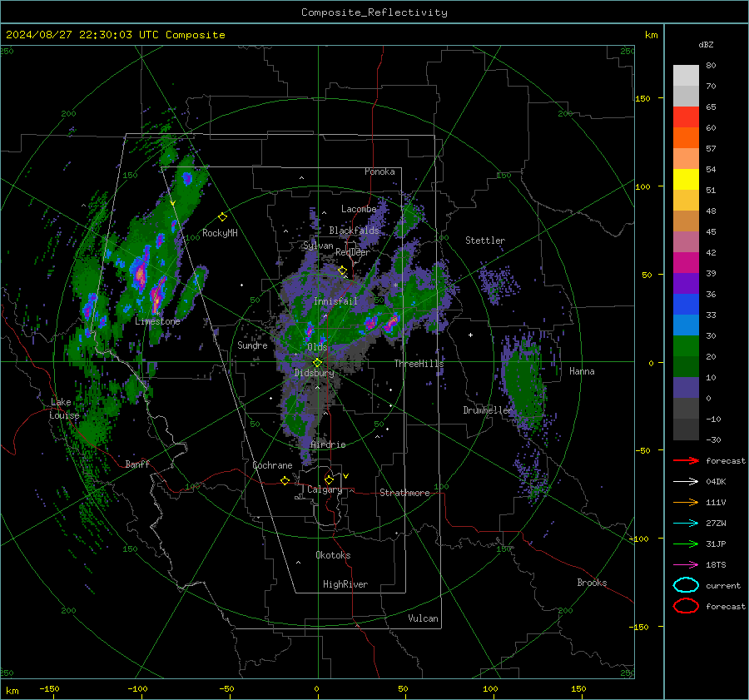Click the yellow diamond marker beside RockyMH
This screenshot has width=749, height=700.
click(x=222, y=217)
